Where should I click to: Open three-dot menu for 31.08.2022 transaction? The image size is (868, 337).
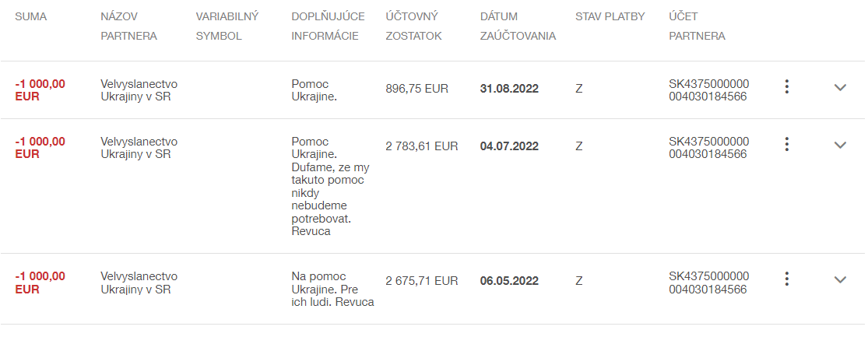(x=787, y=87)
